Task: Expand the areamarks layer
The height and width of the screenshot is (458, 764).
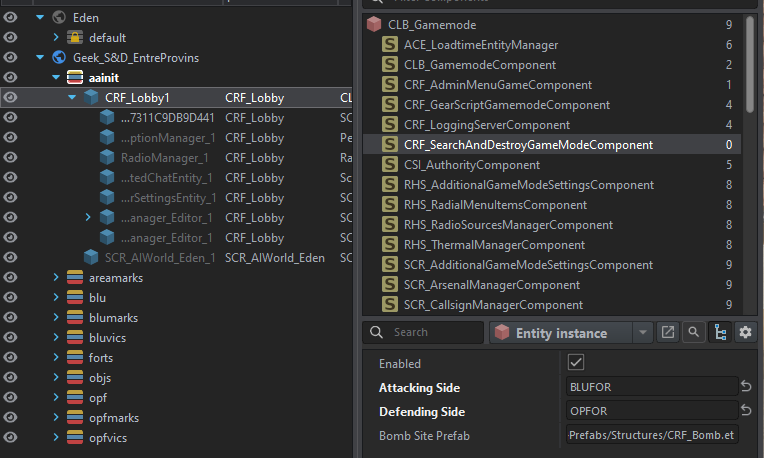Action: [x=57, y=278]
